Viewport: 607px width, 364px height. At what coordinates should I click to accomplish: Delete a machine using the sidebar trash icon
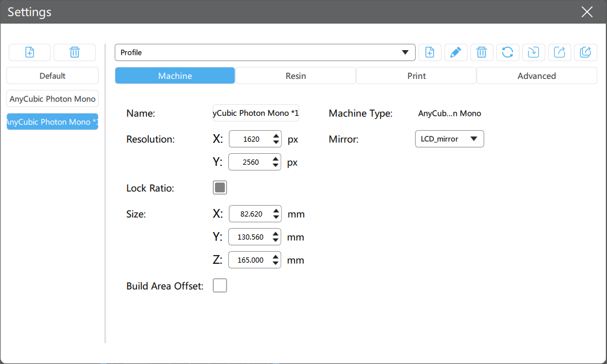click(74, 52)
